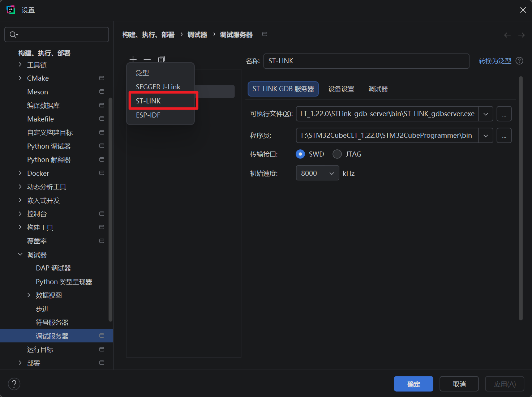Select the JTAG transport interface
Screen dimensions: 532x397
click(x=337, y=154)
